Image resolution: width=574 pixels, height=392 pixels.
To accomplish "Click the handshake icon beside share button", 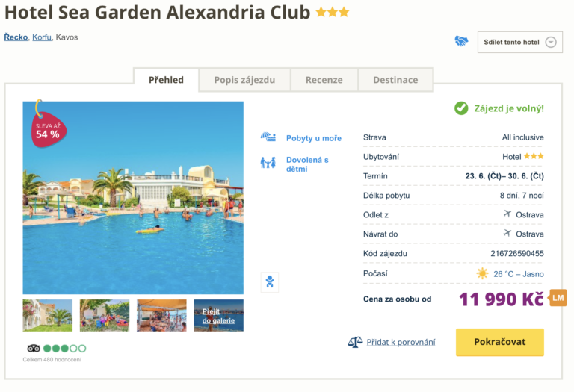I will (x=461, y=42).
